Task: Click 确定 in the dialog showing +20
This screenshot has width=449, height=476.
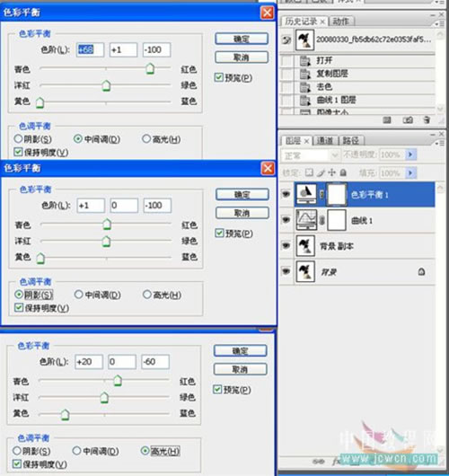Action: pos(241,350)
